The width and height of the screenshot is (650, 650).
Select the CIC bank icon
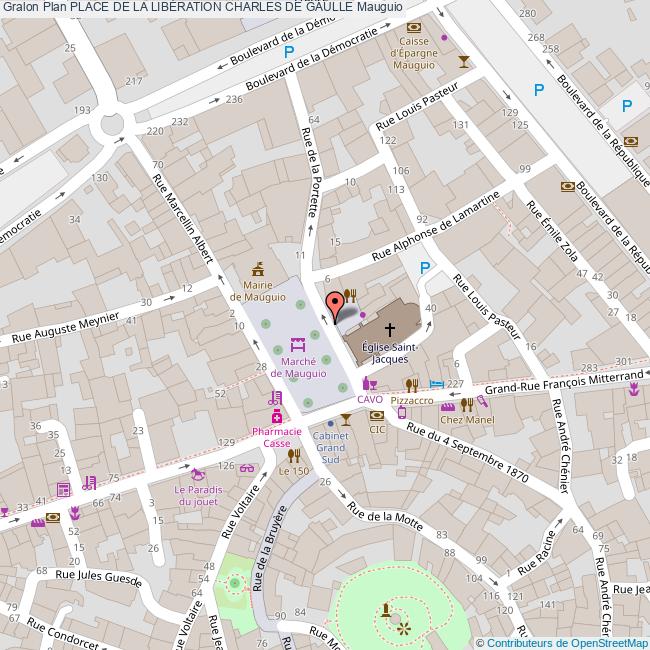click(376, 414)
